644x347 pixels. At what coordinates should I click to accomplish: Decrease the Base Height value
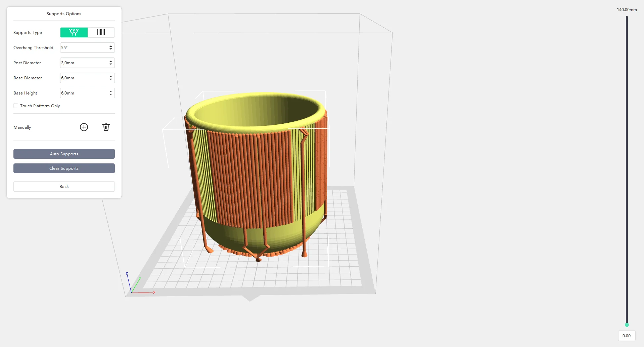coord(111,94)
